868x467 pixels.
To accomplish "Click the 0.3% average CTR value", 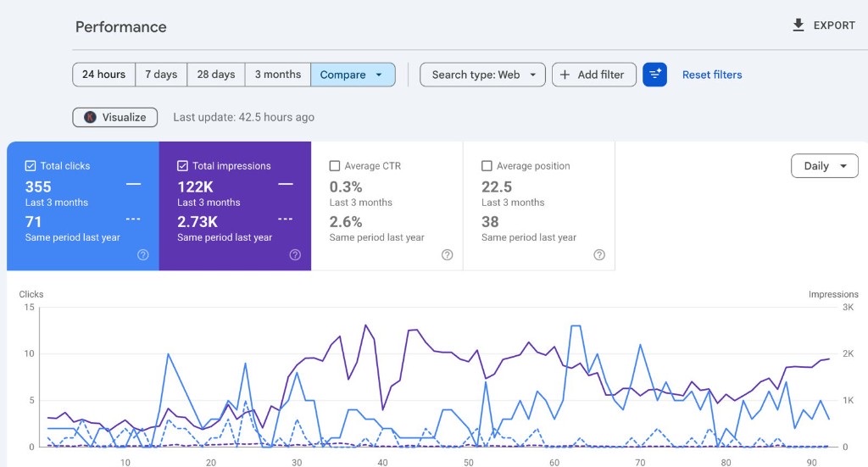I will (x=346, y=187).
